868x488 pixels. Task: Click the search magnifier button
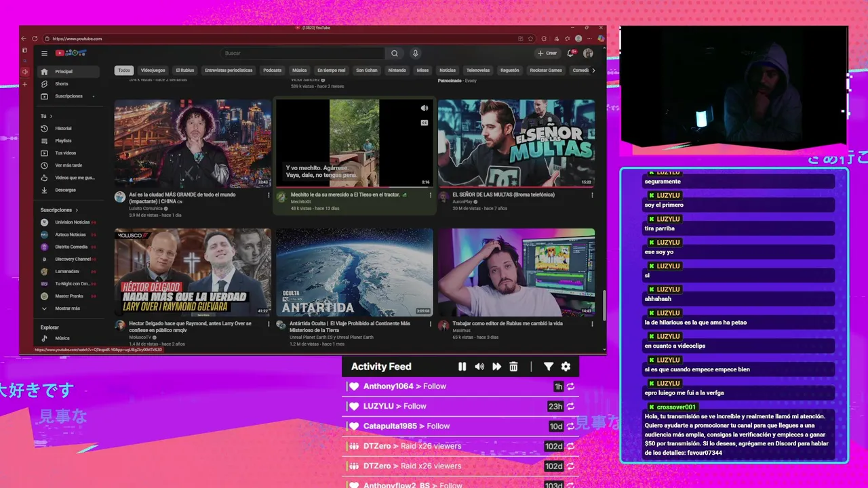point(395,53)
